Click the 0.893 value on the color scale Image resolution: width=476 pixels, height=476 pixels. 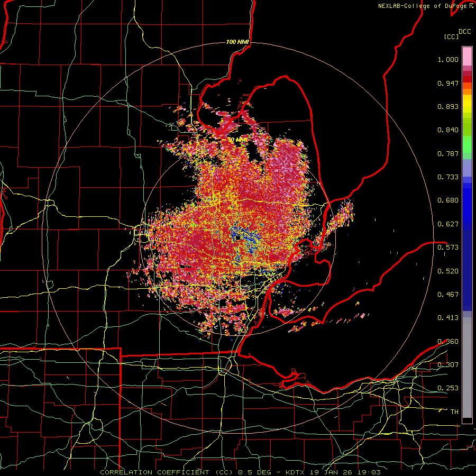point(448,106)
